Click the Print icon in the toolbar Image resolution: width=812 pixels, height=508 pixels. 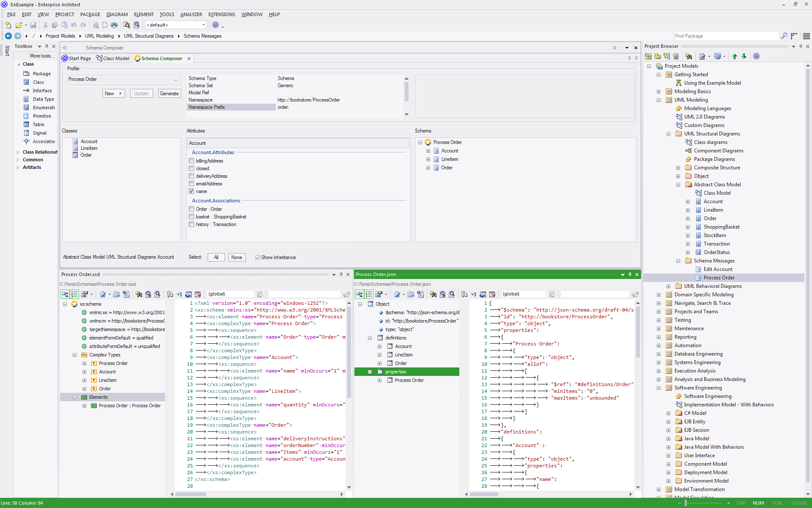click(x=114, y=25)
